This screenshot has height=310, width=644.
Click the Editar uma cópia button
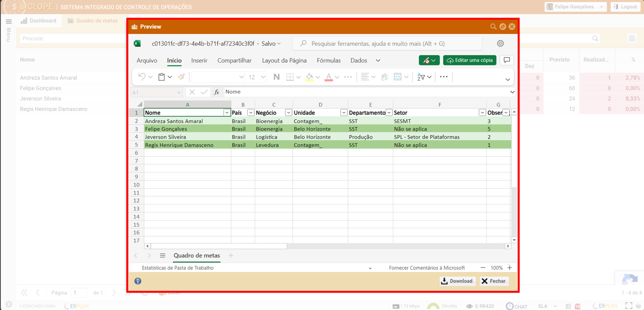pos(470,60)
